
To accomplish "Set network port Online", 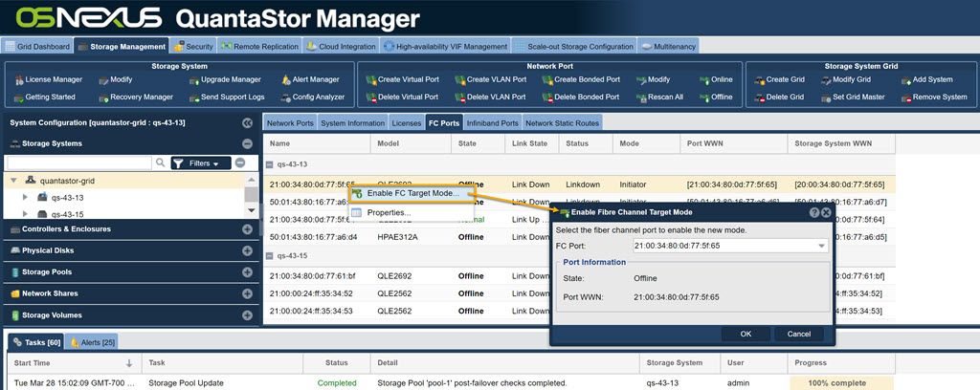I will coord(716,80).
